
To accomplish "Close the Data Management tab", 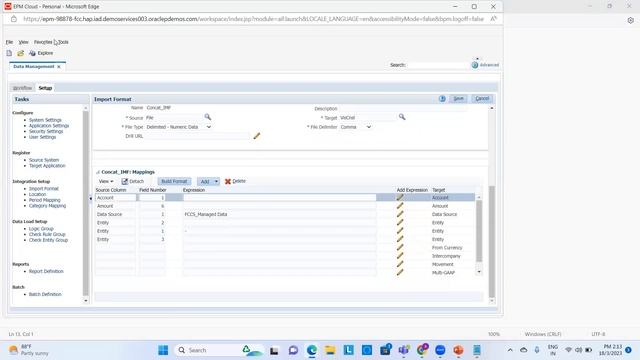I will point(59,67).
